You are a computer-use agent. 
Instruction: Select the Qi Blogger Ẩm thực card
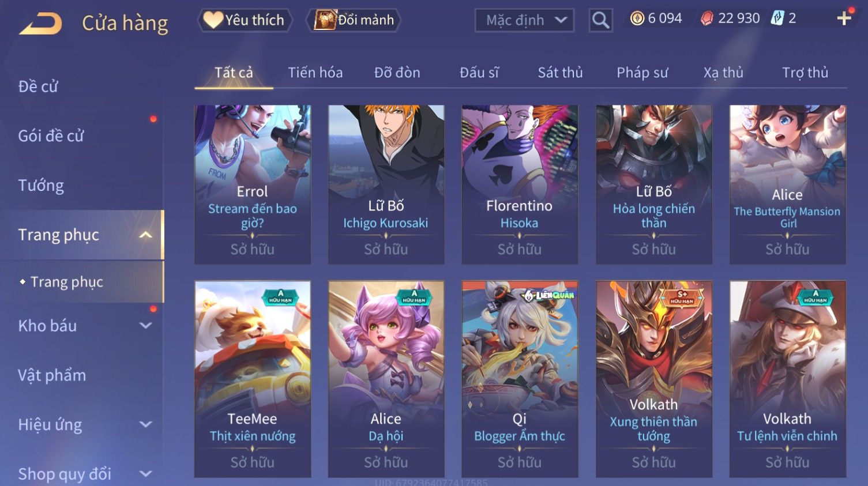tap(520, 379)
